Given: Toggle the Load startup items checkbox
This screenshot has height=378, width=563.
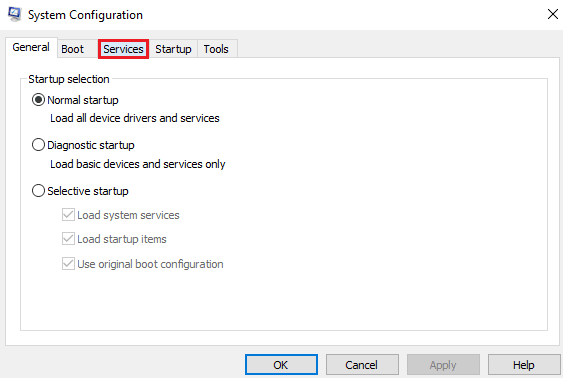Looking at the screenshot, I should click(x=68, y=239).
